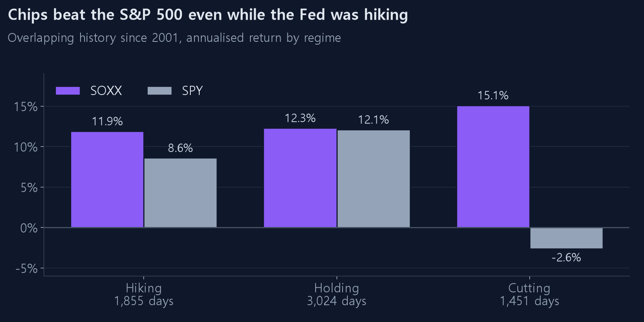Image resolution: width=644 pixels, height=322 pixels.
Task: Click the subtitle about overlapping history
Action: [174, 38]
